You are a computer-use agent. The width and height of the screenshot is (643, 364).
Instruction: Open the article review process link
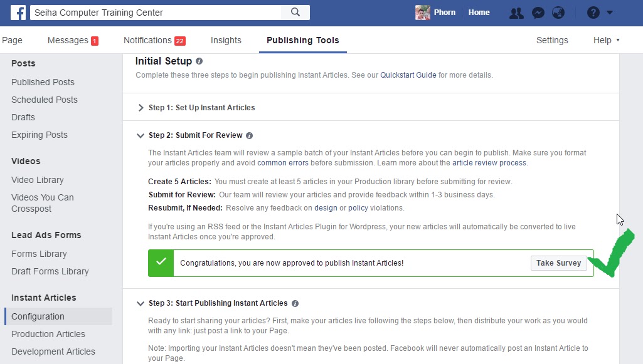489,162
